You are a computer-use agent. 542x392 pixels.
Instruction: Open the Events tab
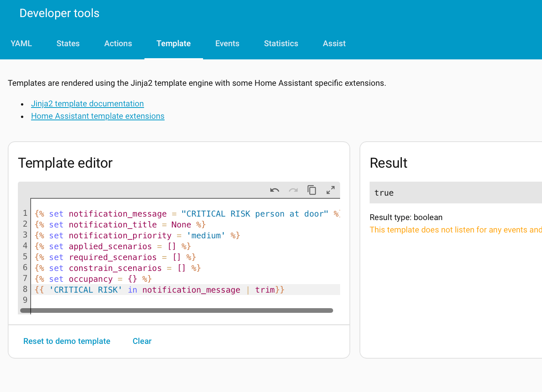coord(227,43)
